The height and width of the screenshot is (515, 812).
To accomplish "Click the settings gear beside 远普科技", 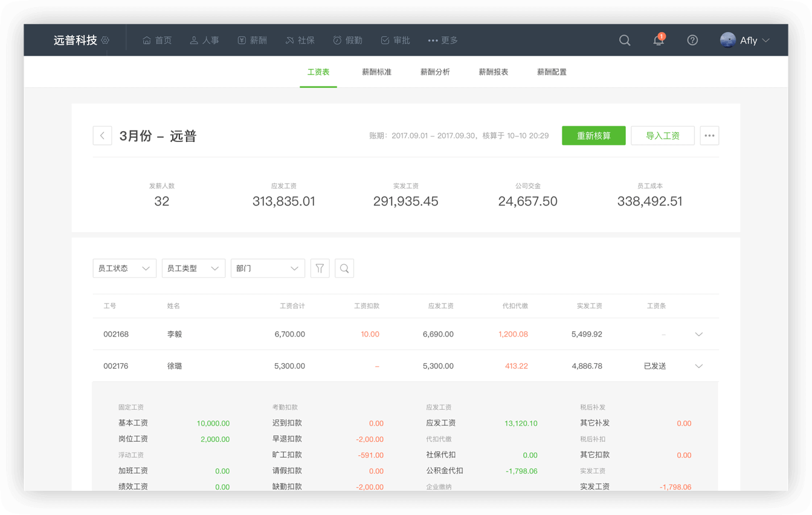I will tap(105, 40).
